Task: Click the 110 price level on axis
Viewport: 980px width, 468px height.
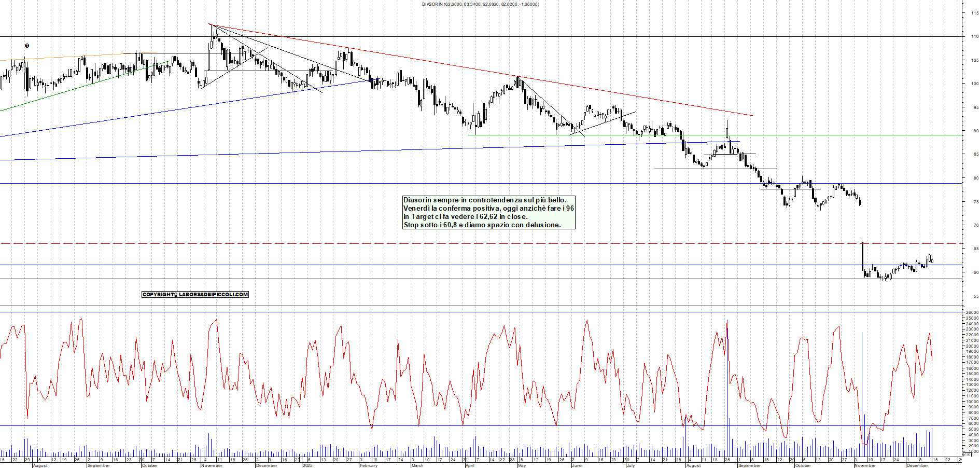Action: click(975, 37)
